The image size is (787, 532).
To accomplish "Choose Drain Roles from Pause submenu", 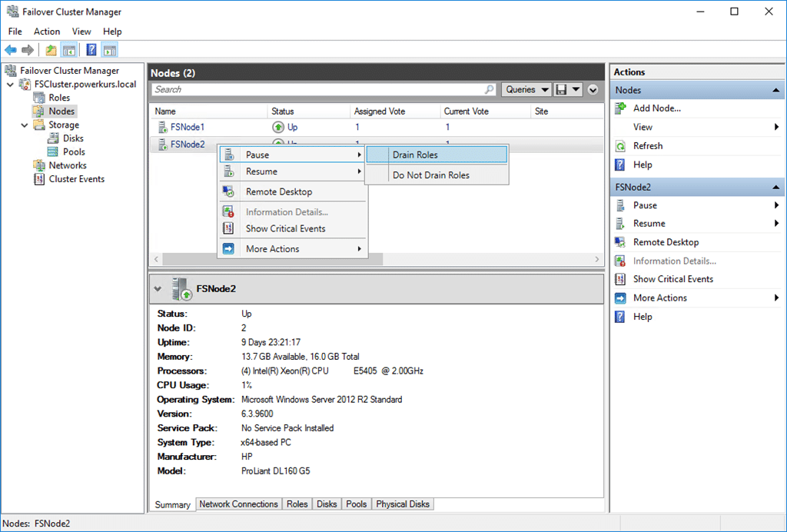I will pyautogui.click(x=437, y=155).
